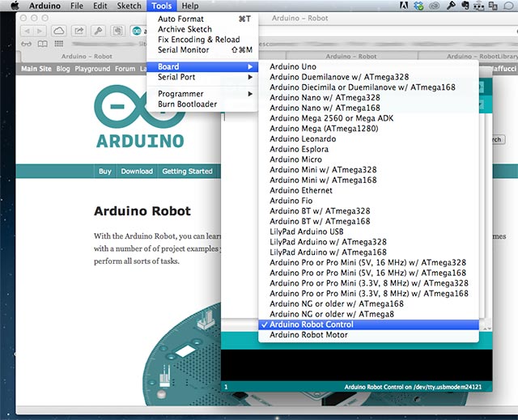Open the speech bubble menu bar icon
This screenshot has height=420, width=518.
[x=509, y=6]
